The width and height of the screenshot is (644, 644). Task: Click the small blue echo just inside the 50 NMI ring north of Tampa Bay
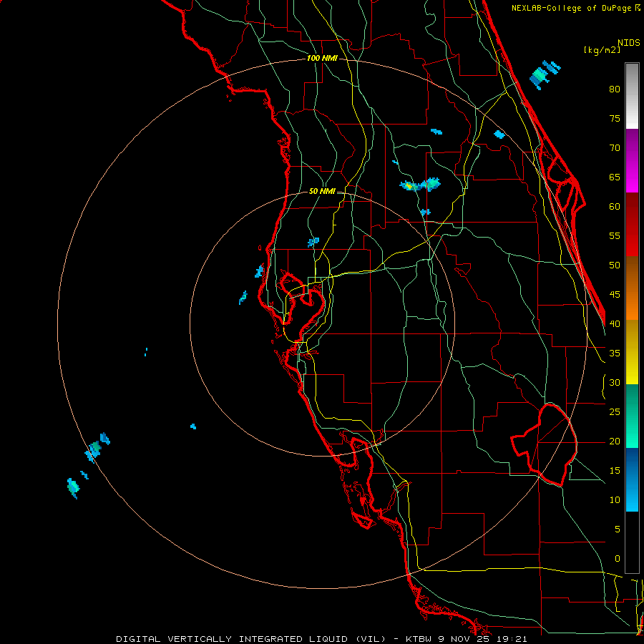313,243
